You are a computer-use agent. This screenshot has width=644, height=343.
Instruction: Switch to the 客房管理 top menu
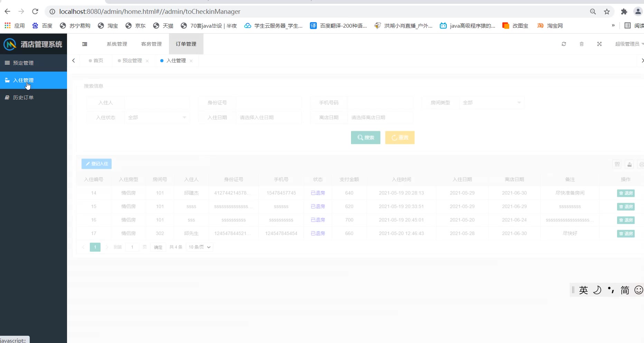[x=151, y=44]
